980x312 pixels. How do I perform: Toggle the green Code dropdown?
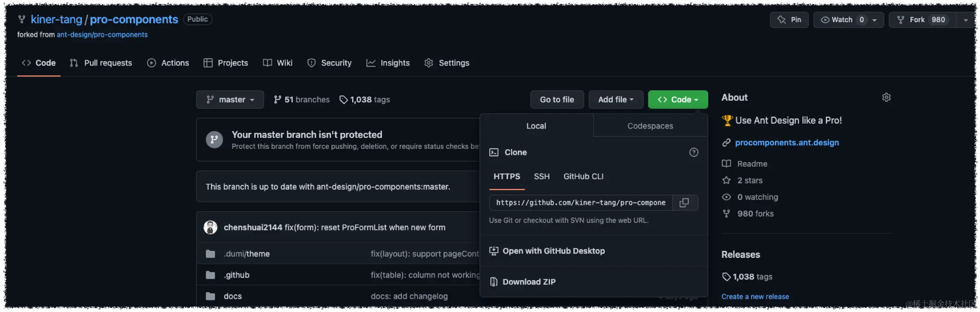coord(678,100)
